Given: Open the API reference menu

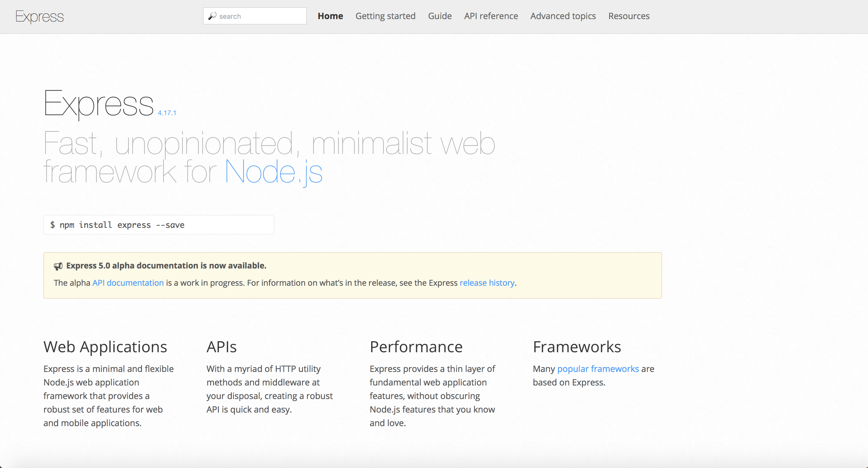Looking at the screenshot, I should coord(491,16).
